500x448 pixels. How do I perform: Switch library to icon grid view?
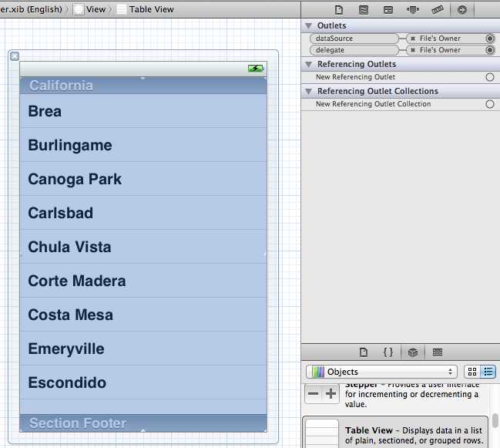click(x=472, y=372)
